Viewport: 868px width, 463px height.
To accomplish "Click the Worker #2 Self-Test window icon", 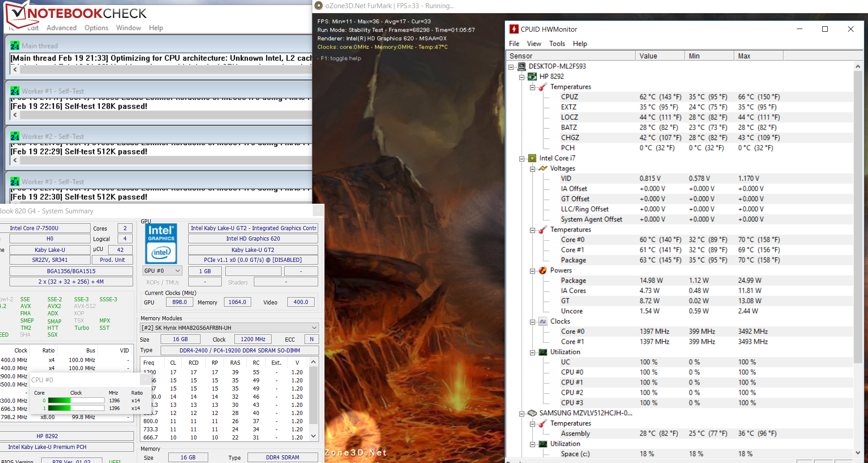I will coord(15,136).
